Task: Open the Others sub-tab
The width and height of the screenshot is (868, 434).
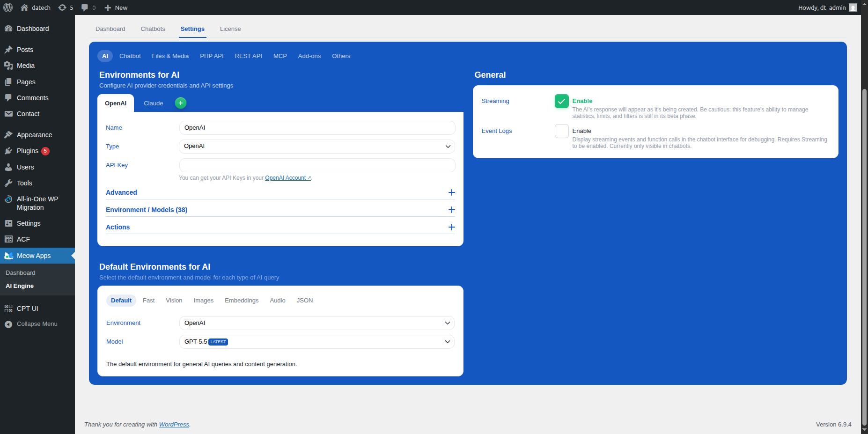Action: point(341,56)
